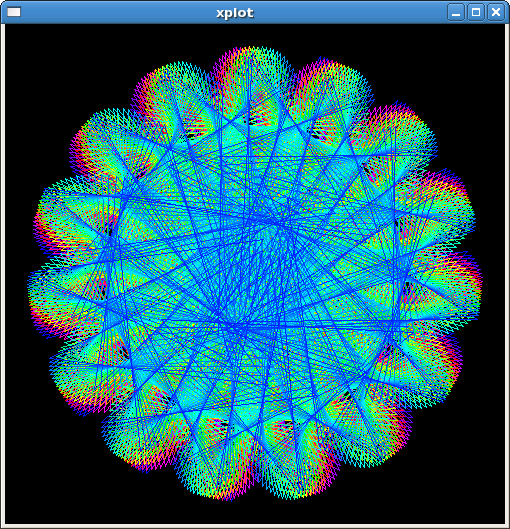
Task: Close the xplot window
Action: pyautogui.click(x=496, y=12)
